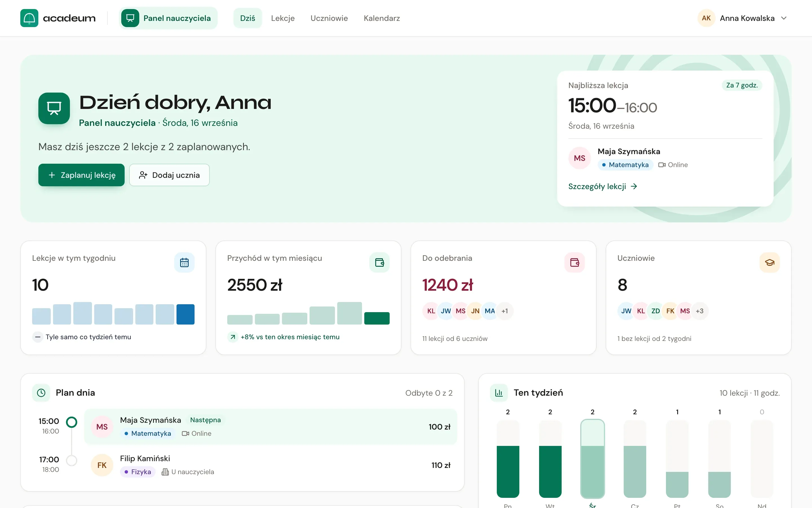
Task: Click the +3 badge in Uczniowie card
Action: coord(700,311)
